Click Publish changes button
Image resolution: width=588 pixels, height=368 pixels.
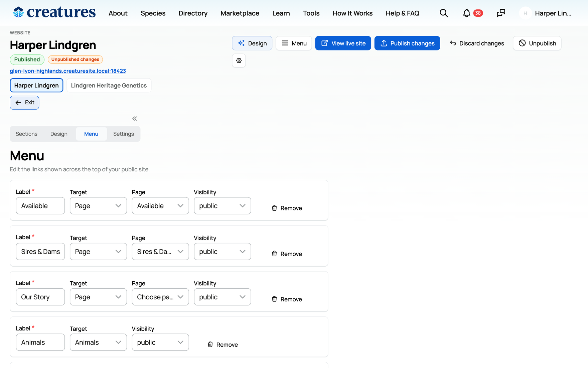[x=407, y=43]
